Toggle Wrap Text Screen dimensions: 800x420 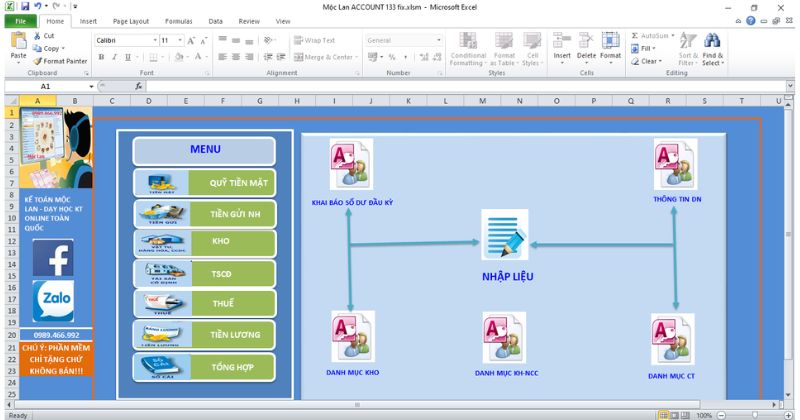click(x=314, y=40)
